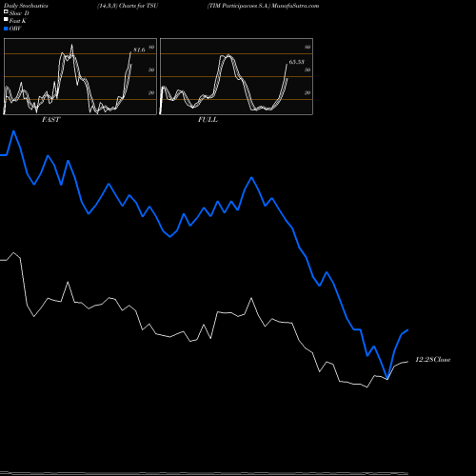Click the FULL stochastic chart thumbnail
Screen dimensions: 476x476
pyautogui.click(x=236, y=76)
